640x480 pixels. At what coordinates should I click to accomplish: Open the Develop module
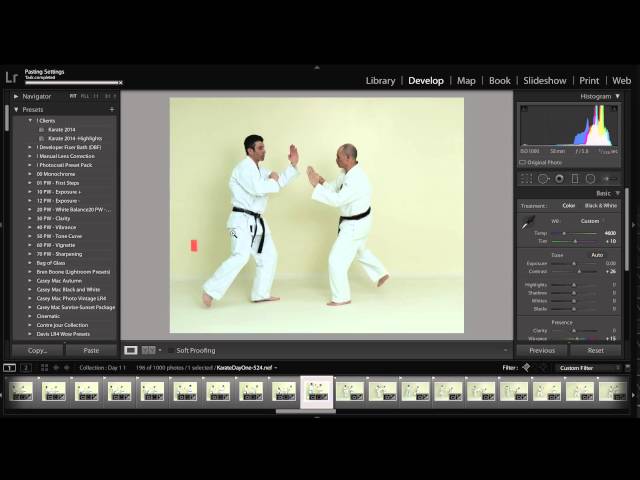click(426, 81)
